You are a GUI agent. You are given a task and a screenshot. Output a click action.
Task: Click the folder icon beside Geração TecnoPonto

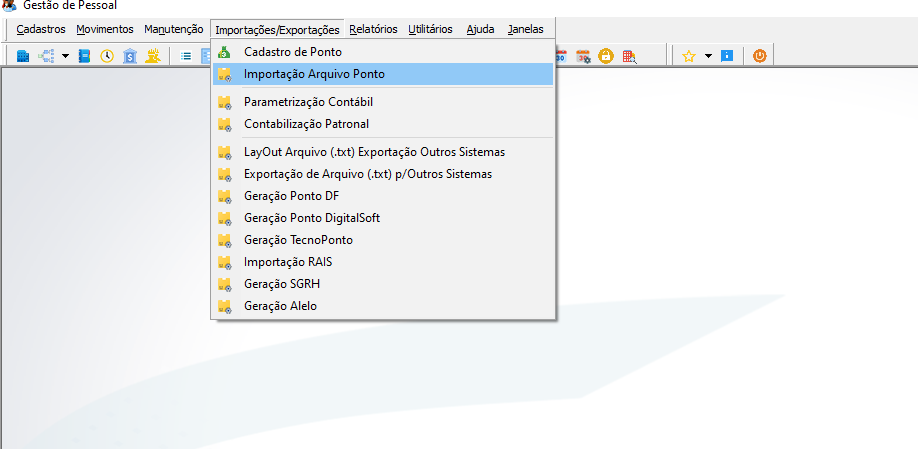point(224,240)
